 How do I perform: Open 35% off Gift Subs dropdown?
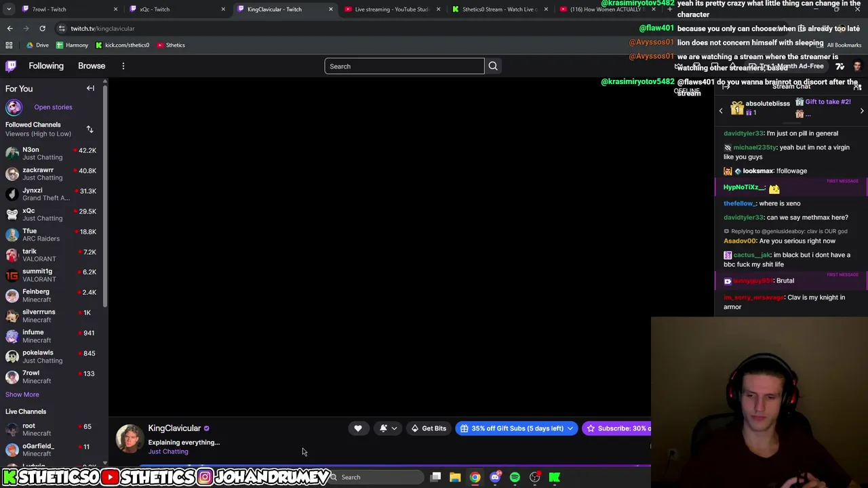point(517,428)
